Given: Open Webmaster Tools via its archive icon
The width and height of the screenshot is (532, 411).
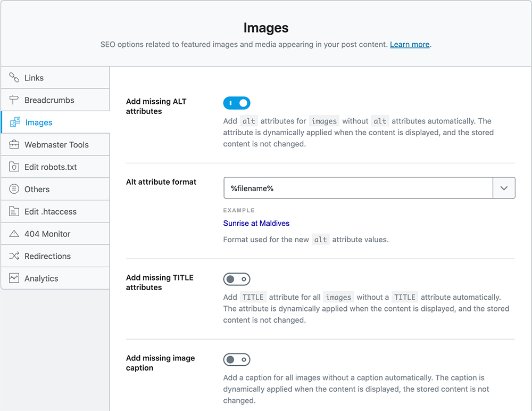Looking at the screenshot, I should [15, 144].
